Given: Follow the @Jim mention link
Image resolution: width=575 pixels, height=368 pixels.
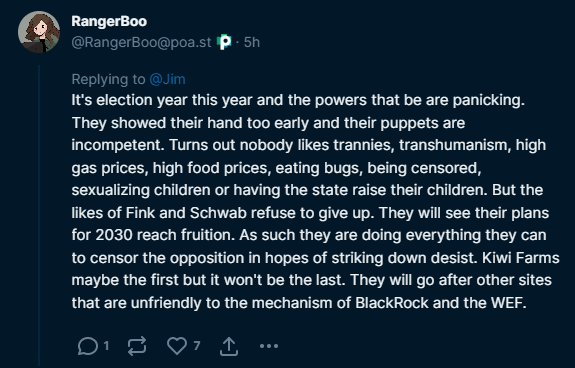Looking at the screenshot, I should (x=168, y=79).
